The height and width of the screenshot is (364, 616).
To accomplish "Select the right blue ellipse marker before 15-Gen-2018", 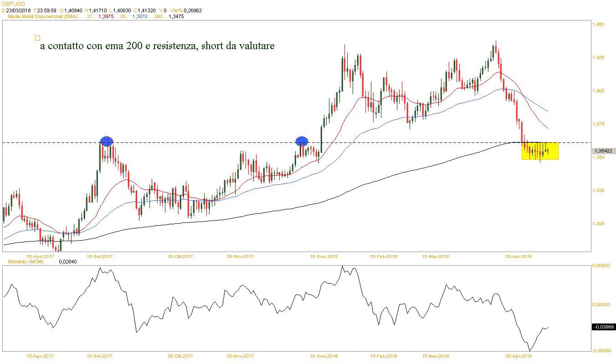I will (x=302, y=141).
